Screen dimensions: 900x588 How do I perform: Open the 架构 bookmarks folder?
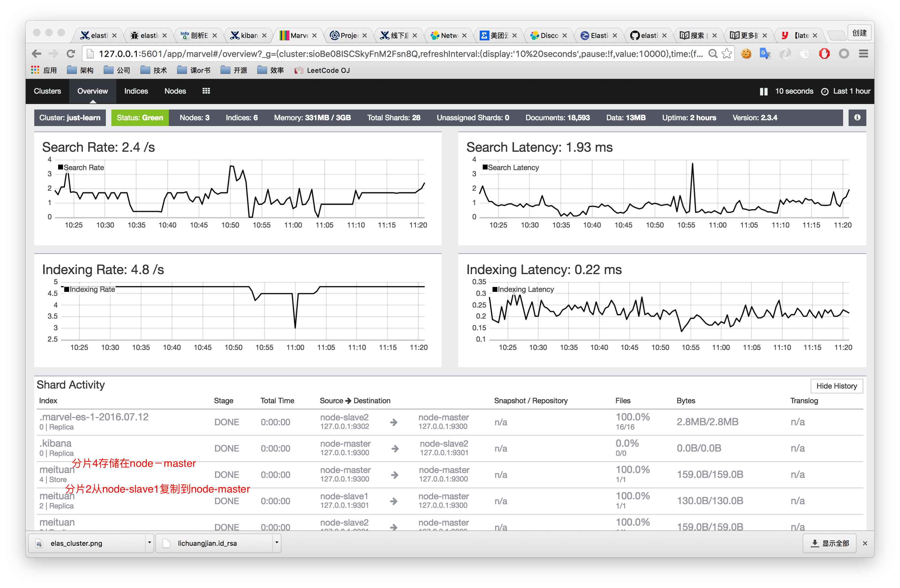[80, 70]
